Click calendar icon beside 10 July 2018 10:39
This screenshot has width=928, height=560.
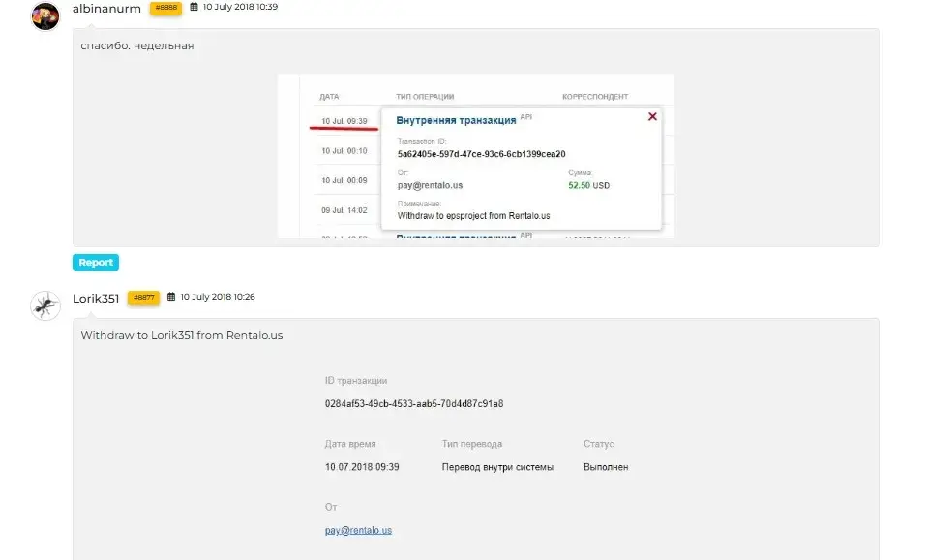point(194,7)
